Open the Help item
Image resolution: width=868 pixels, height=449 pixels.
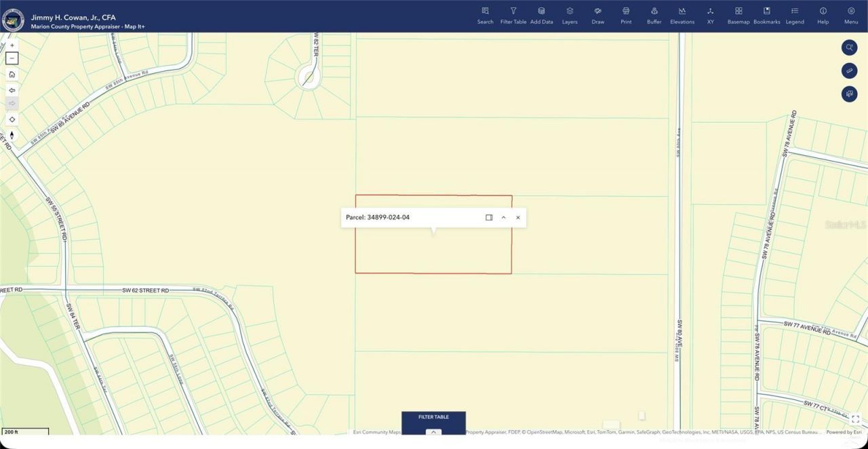[823, 16]
